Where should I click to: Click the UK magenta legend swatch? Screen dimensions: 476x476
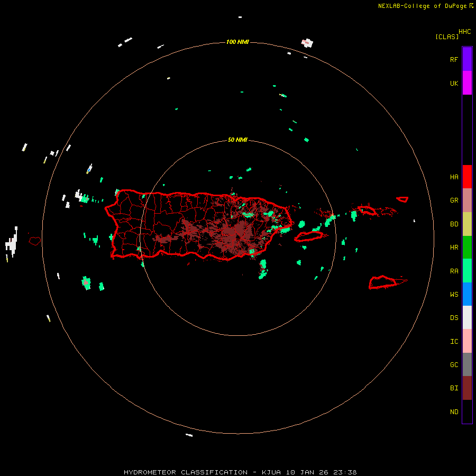point(467,83)
